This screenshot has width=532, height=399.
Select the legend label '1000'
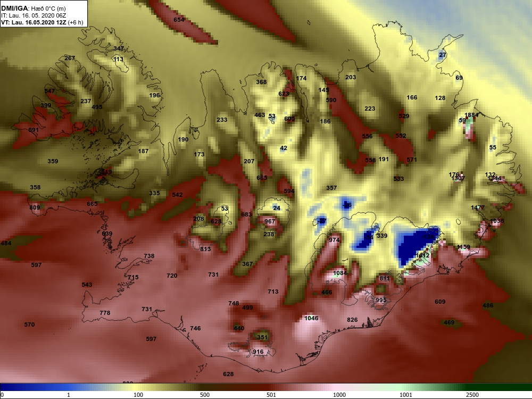click(339, 395)
